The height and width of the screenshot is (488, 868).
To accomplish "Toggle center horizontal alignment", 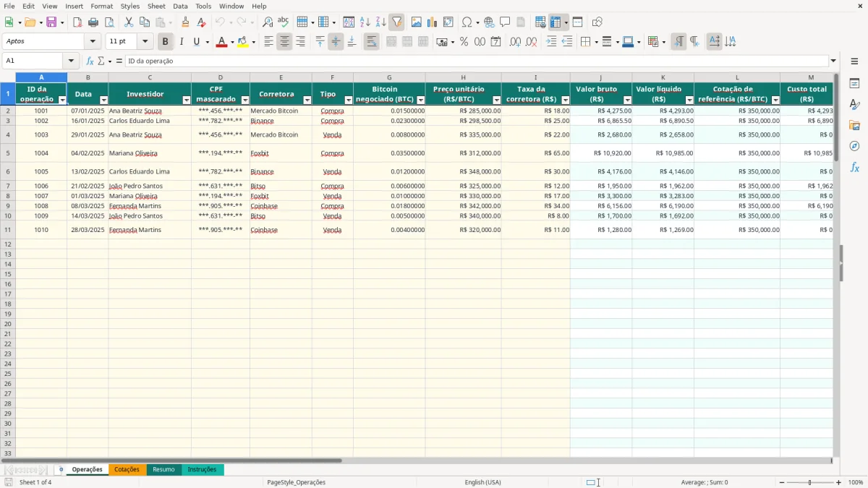I will point(284,42).
